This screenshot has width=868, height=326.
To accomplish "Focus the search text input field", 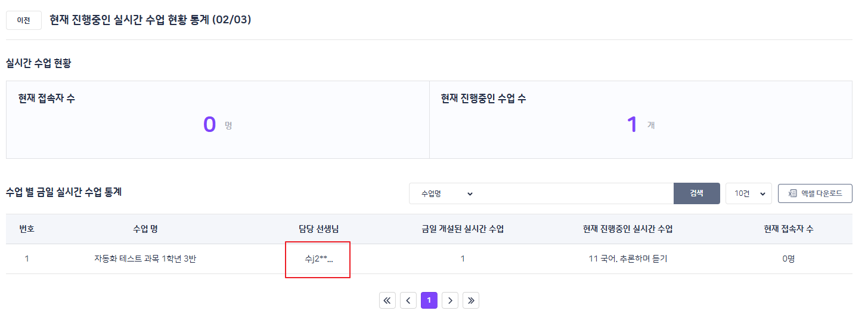I will click(x=576, y=193).
